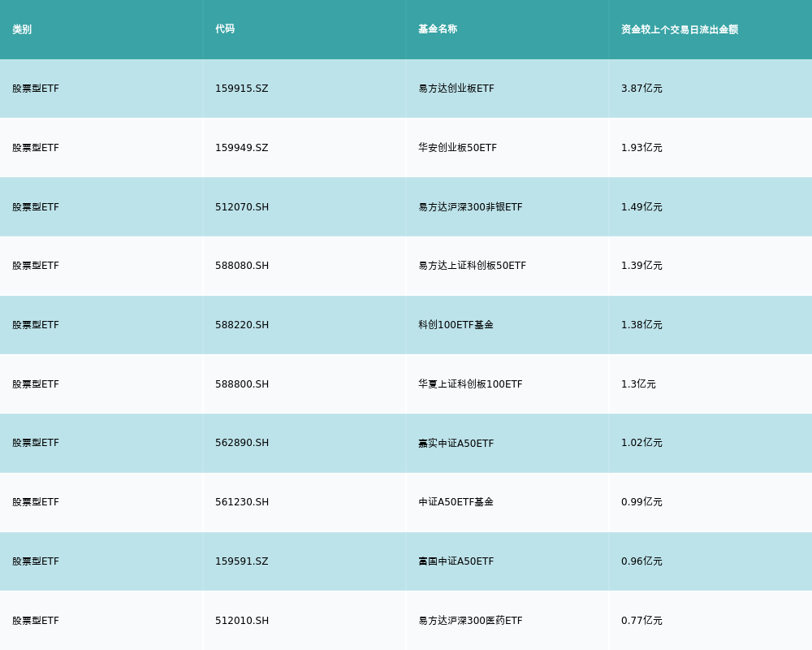Click the 资金较上个交易日流出金额 header

[x=680, y=29]
